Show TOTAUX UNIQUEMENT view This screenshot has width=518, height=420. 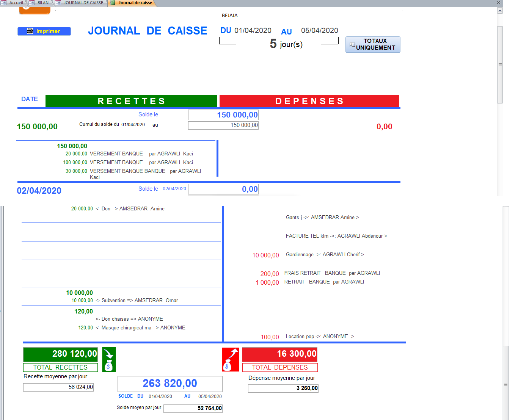click(x=373, y=44)
